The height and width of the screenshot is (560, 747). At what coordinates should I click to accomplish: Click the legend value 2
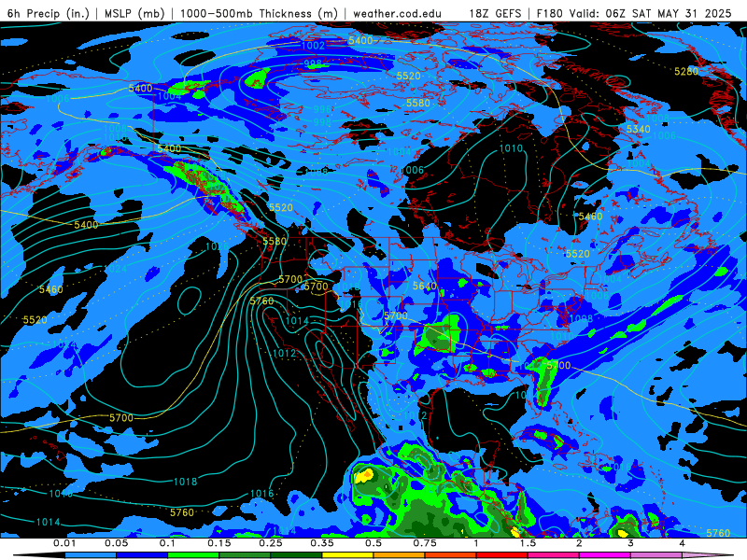(x=579, y=543)
